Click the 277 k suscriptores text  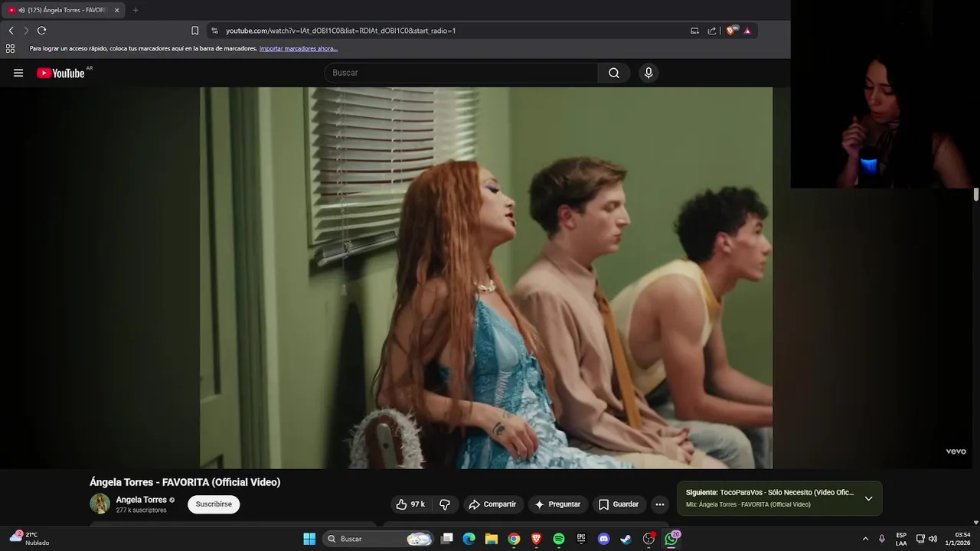pyautogui.click(x=142, y=510)
